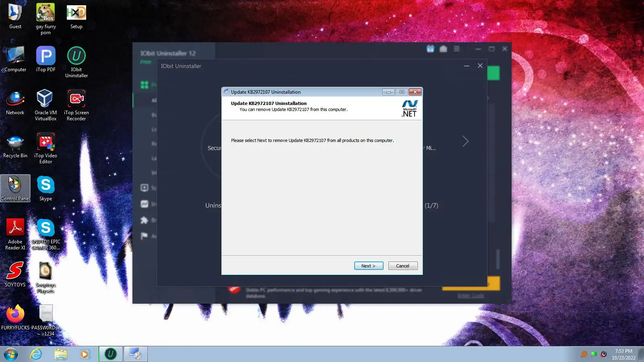
Task: Click the right chevron arrow in IObit Uninstaller
Action: point(466,141)
